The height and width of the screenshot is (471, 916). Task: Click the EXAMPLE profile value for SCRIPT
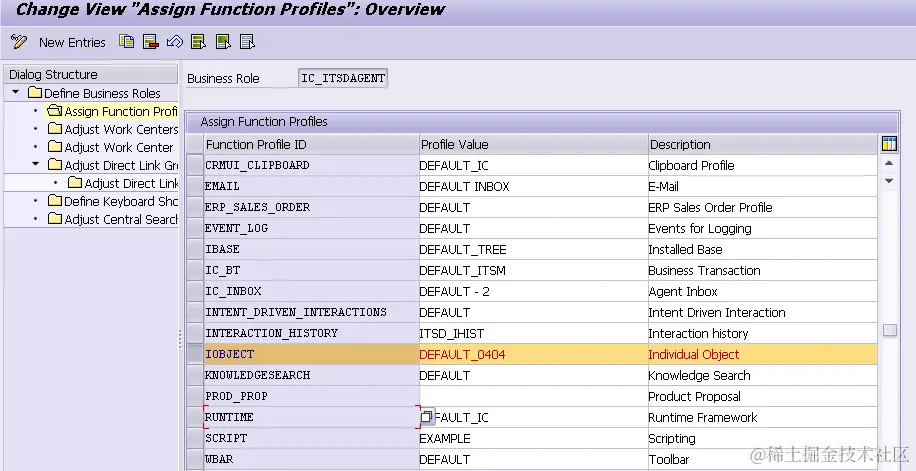click(534, 439)
